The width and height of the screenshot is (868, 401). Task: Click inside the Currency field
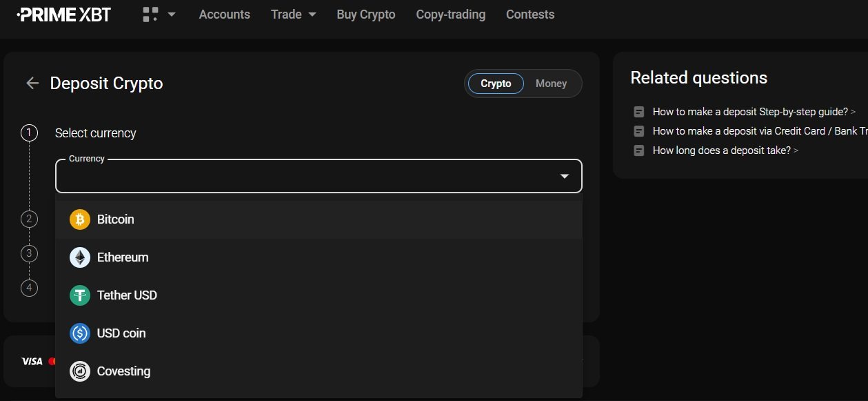pos(319,176)
